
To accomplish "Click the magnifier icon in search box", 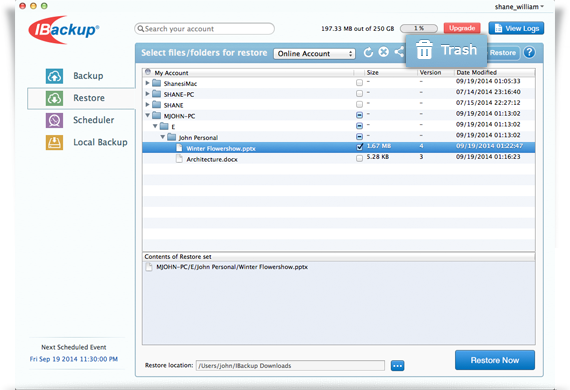I will 141,29.
